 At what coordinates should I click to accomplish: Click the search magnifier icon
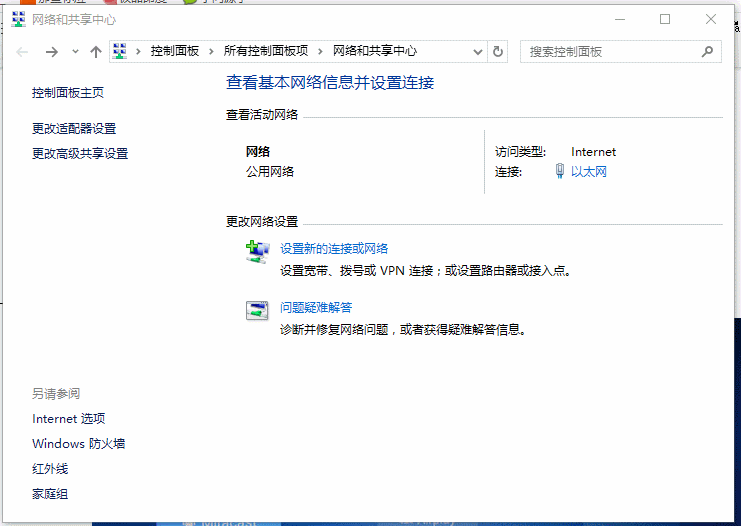[707, 51]
